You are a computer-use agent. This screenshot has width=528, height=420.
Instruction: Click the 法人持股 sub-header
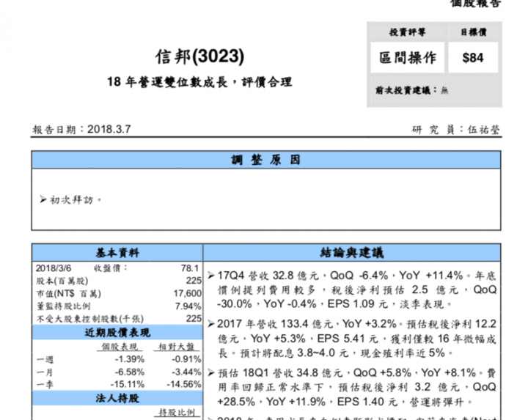(117, 399)
